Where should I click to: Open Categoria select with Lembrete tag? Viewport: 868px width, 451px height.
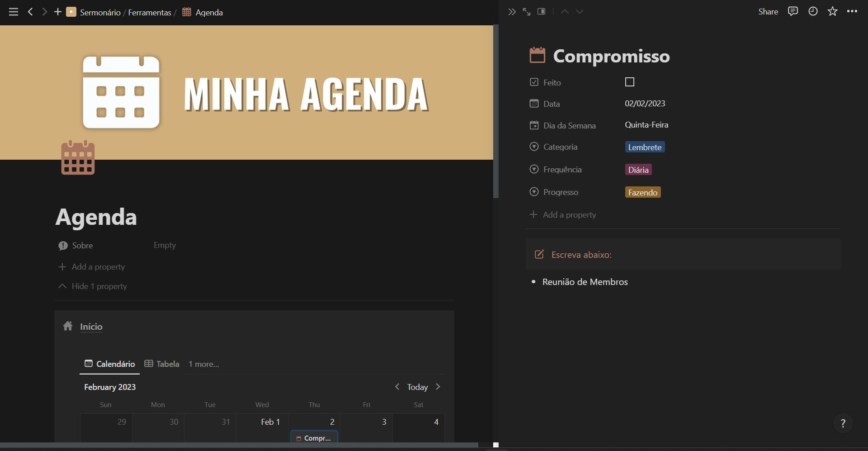(x=645, y=147)
